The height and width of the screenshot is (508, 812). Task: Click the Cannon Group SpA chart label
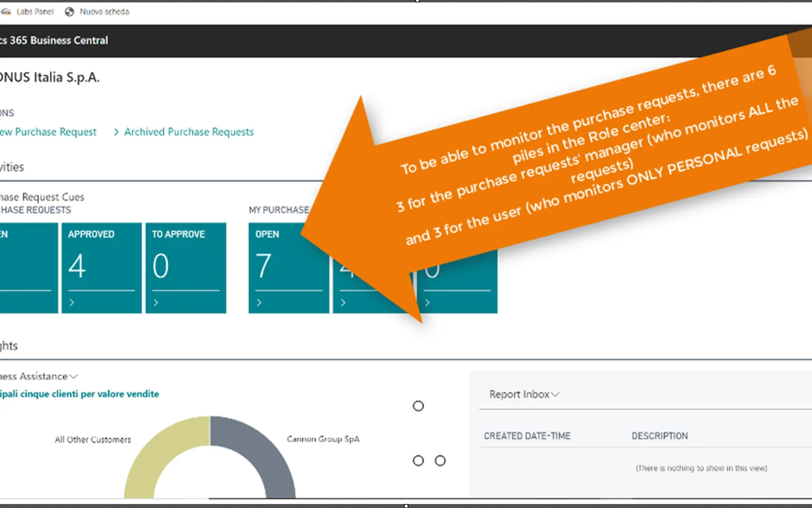pos(323,439)
